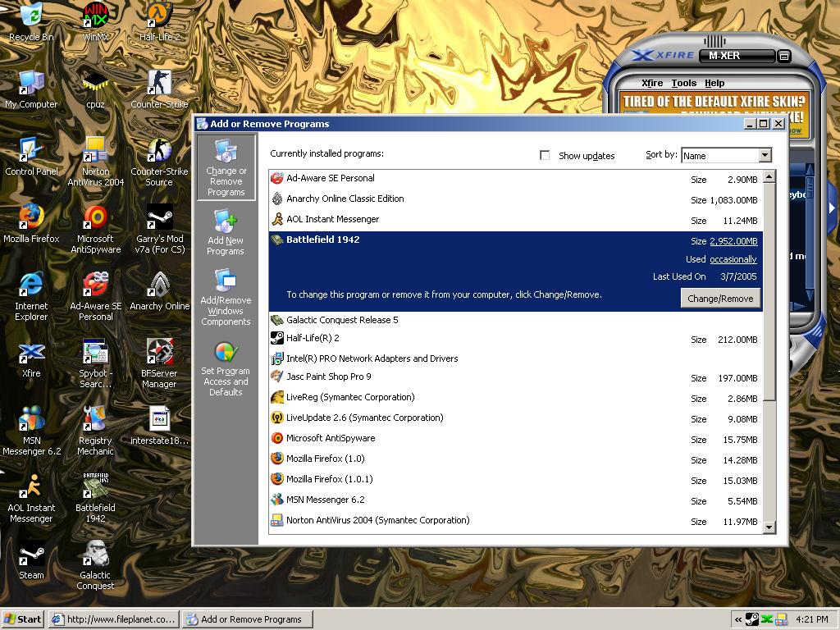Viewport: 840px width, 630px height.
Task: Click the Xfire M-XER status display
Action: 737,56
